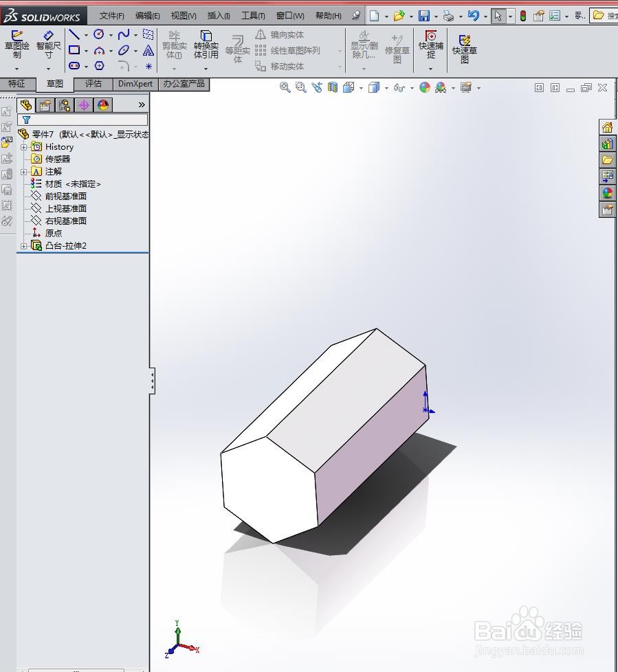Select the Point sketch tool
Screen dimensions: 618x672
pyautogui.click(x=148, y=66)
